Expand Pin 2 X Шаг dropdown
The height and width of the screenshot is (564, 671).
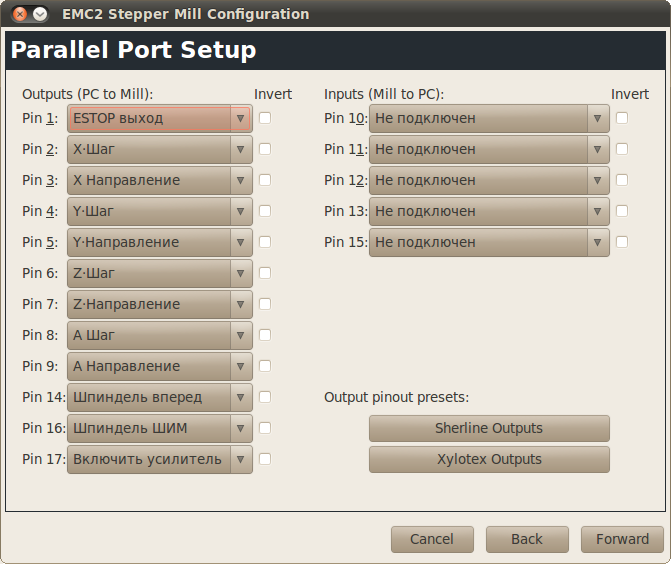159,149
